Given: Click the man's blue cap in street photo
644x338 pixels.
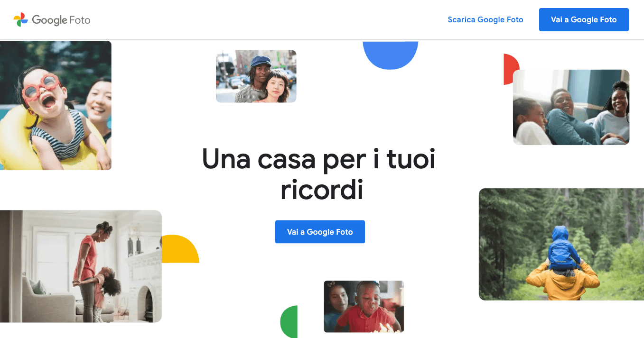Looking at the screenshot, I should pos(261,61).
